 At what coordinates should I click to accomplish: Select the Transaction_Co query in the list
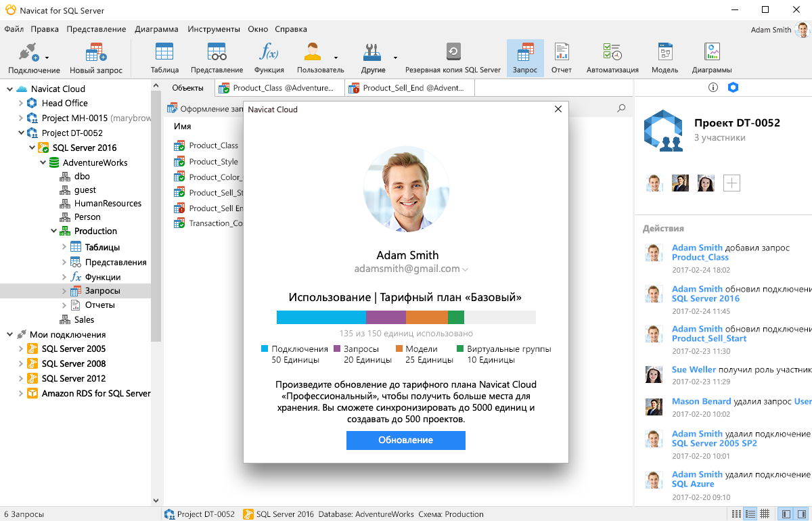pyautogui.click(x=208, y=223)
